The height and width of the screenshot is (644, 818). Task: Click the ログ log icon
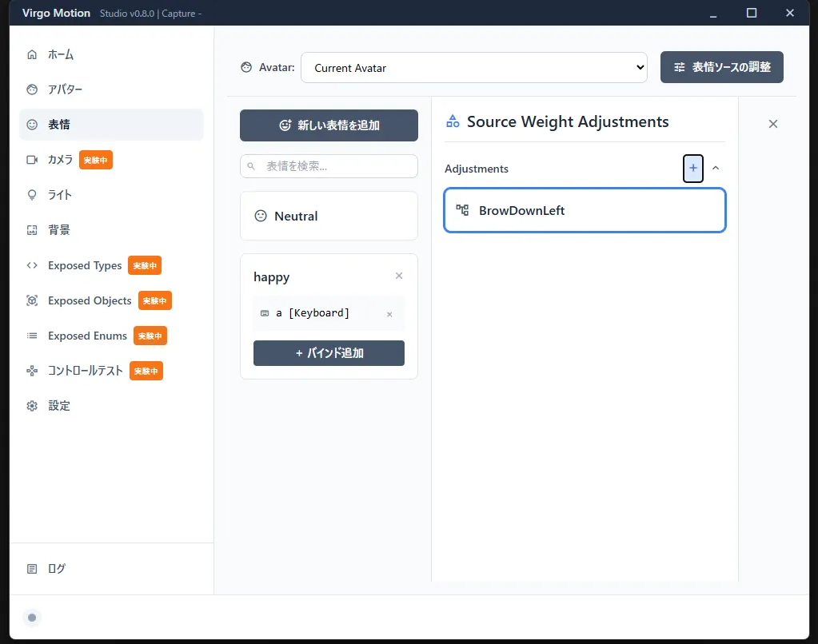[32, 569]
